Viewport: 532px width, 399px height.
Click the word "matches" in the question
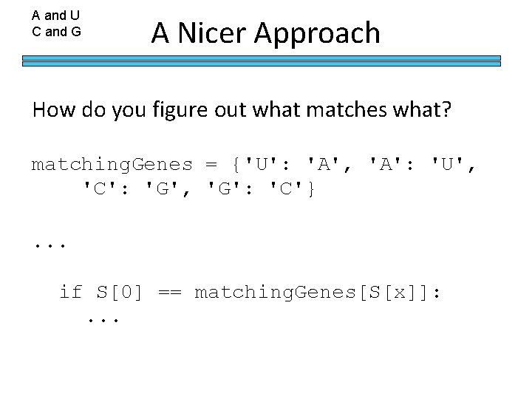(x=332, y=112)
